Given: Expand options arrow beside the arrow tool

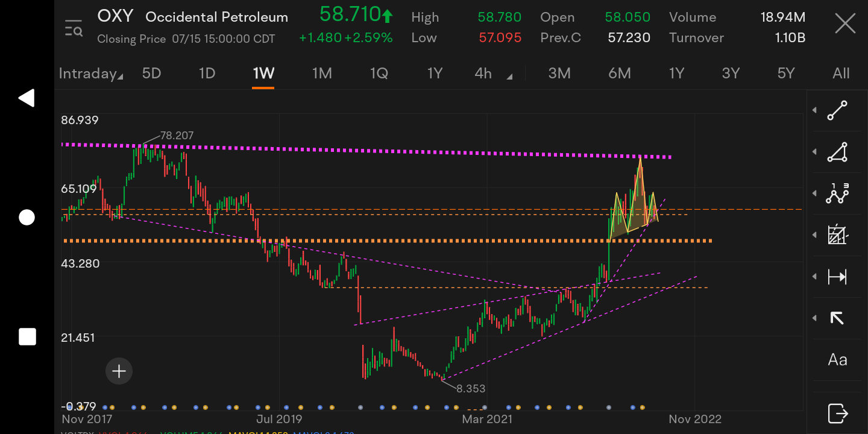Looking at the screenshot, I should (815, 318).
